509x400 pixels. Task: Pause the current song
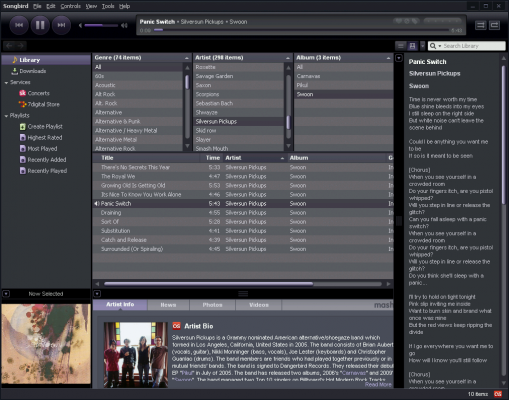pyautogui.click(x=40, y=25)
